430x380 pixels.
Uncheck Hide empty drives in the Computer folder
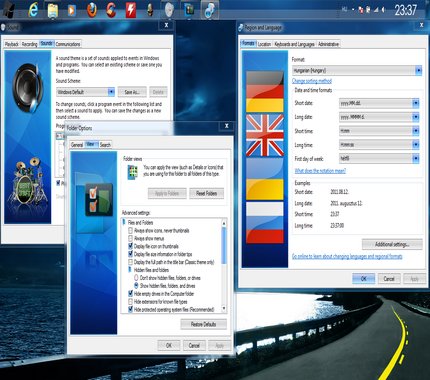coord(131,294)
